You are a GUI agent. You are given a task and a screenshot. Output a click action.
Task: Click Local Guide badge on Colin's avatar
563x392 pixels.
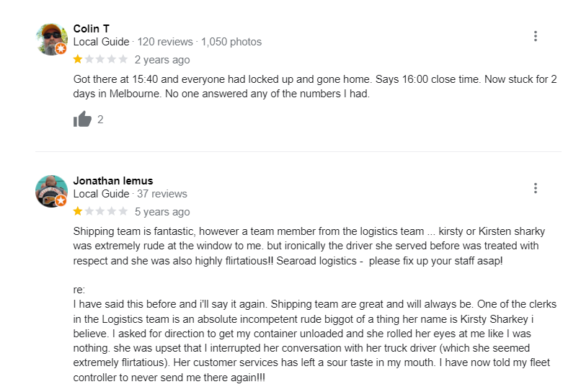coord(61,49)
